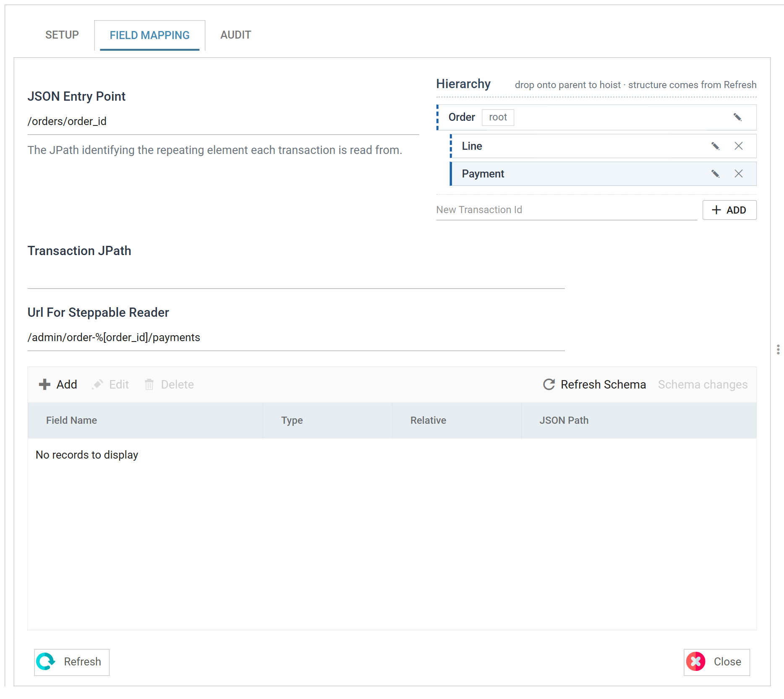Sort by the Field Name column header
Screen dimensions: 784x699
[145, 420]
